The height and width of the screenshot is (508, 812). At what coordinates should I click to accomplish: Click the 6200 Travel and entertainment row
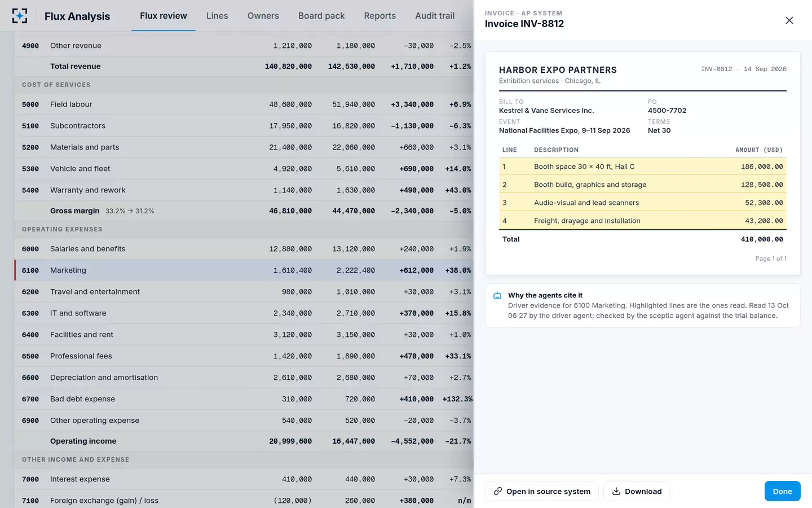(244, 292)
